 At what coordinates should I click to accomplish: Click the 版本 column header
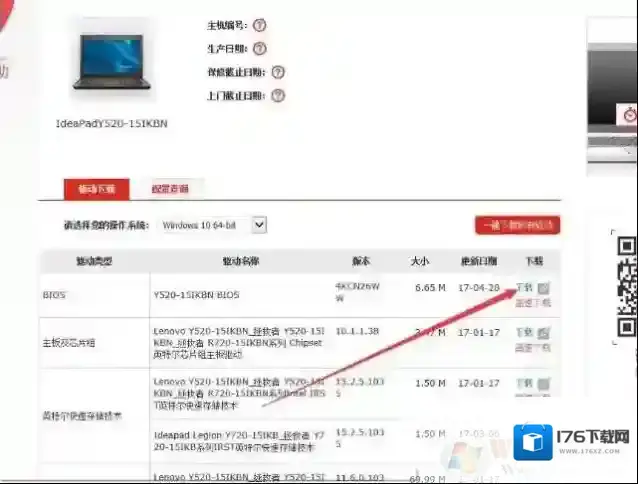(x=361, y=261)
